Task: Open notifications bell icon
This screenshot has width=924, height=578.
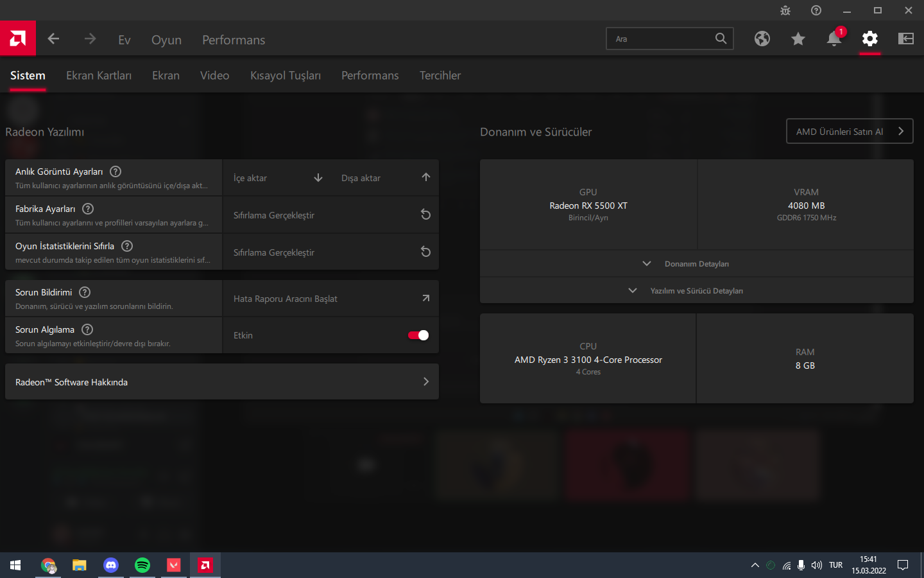Action: click(834, 39)
